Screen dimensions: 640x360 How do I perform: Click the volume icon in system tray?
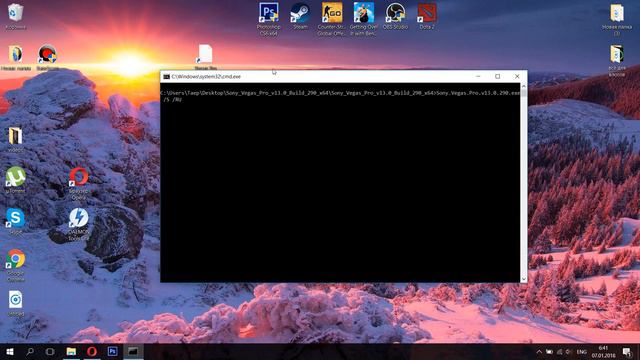[569, 352]
